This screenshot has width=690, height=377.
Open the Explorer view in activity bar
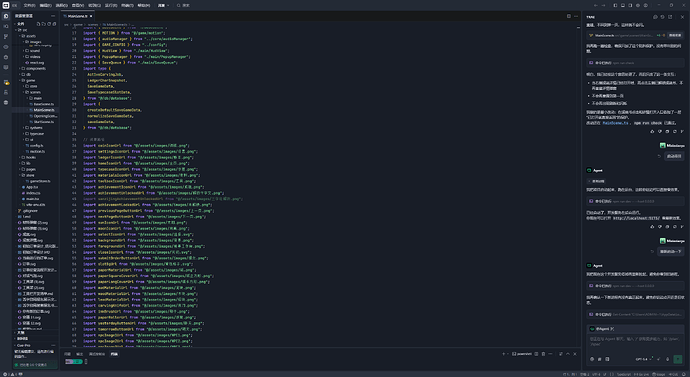pyautogui.click(x=6, y=16)
